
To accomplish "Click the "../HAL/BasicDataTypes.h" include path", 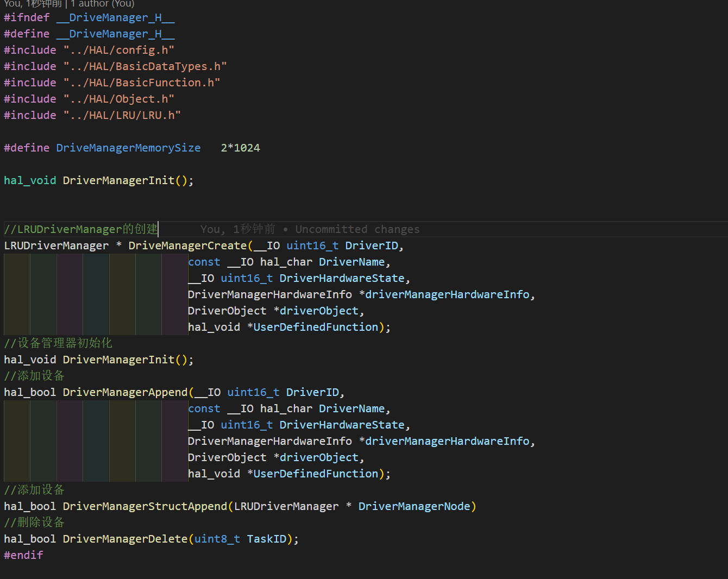I will tap(145, 66).
